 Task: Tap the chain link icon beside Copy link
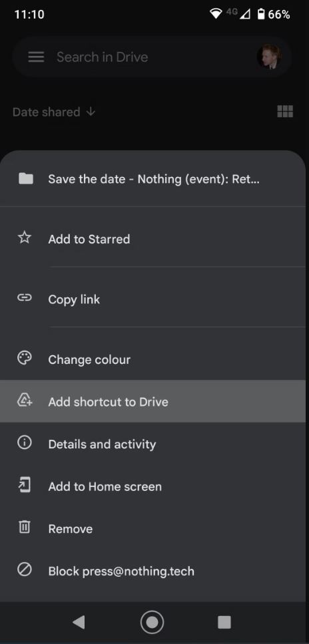tap(25, 298)
